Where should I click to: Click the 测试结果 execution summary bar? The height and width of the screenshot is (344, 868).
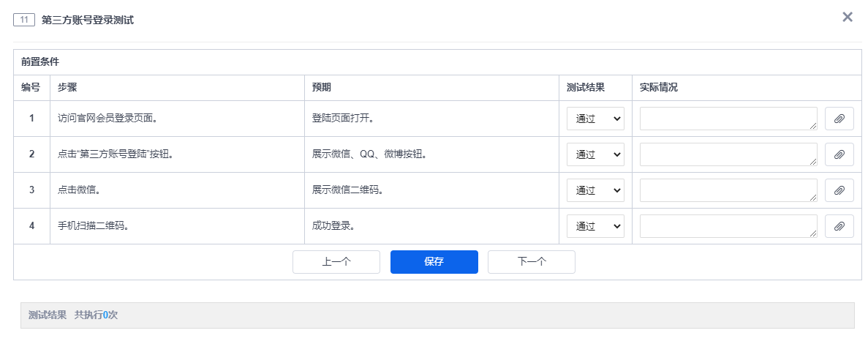pyautogui.click(x=437, y=315)
